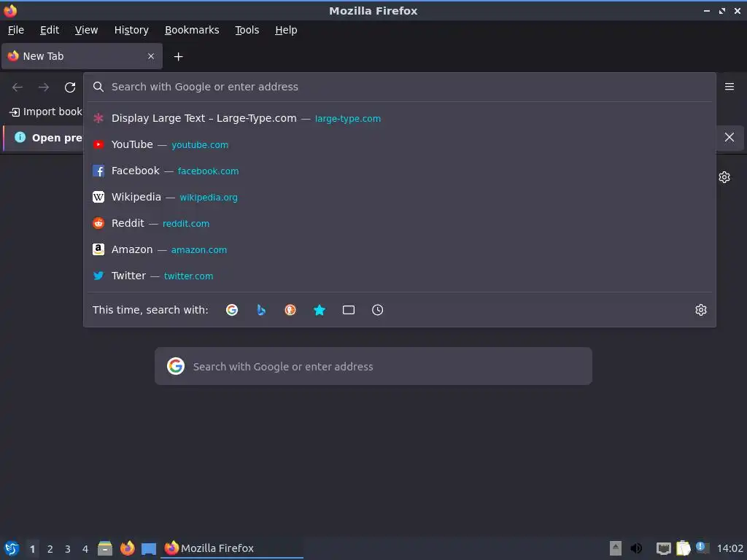Focus the URL bar address field

pyautogui.click(x=400, y=87)
